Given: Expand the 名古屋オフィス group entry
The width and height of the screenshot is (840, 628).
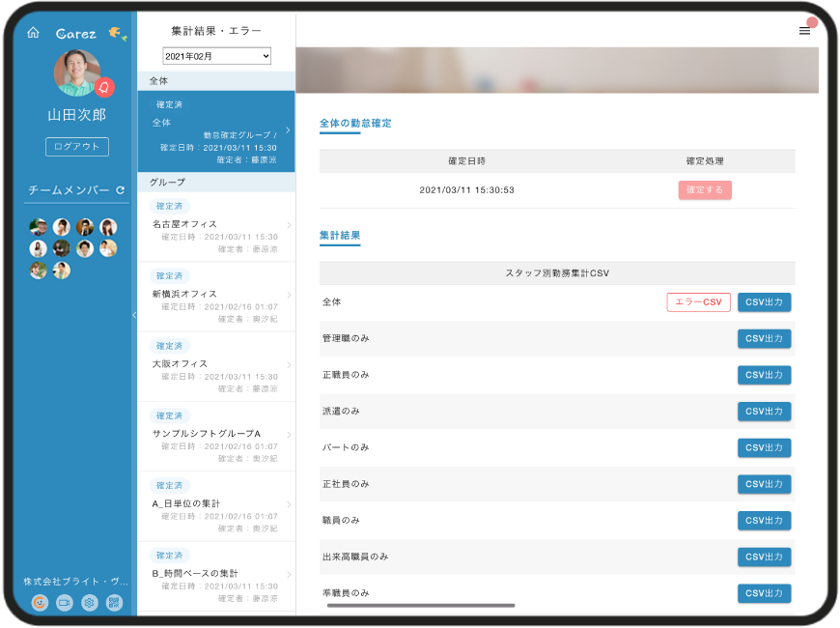Looking at the screenshot, I should click(216, 222).
